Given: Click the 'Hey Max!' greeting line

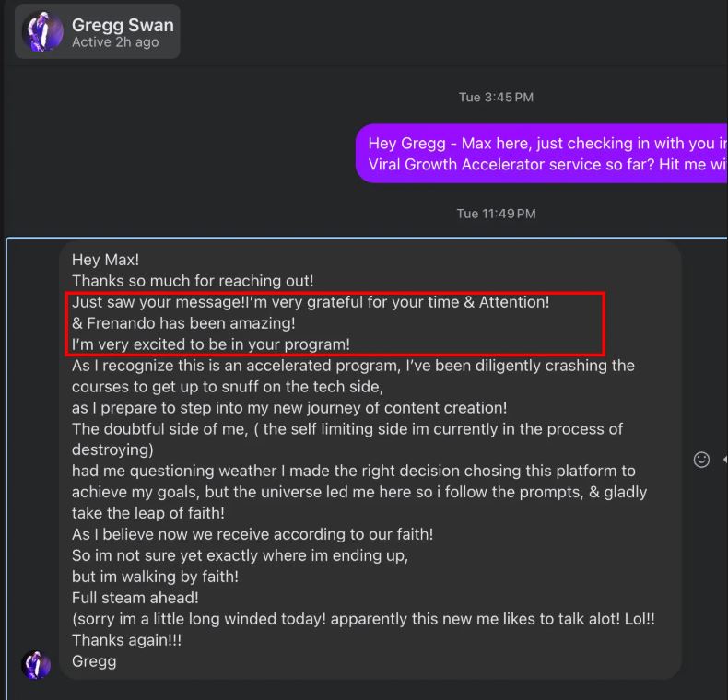Looking at the screenshot, I should pyautogui.click(x=105, y=261).
